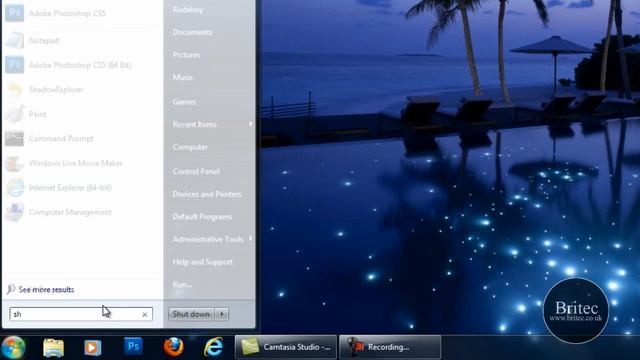Click the Windows Live Movie Maker text
The width and height of the screenshot is (640, 360).
[x=76, y=163]
